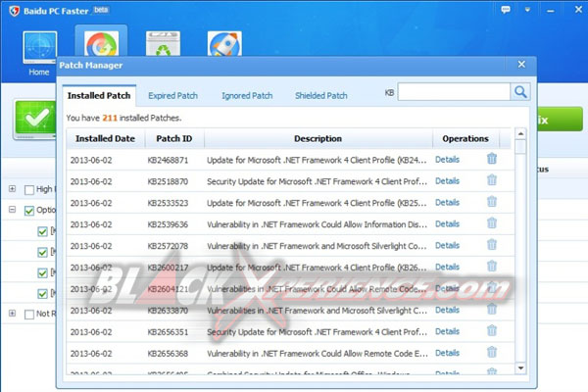Open the update/patch tool icon in top bar
Image resolution: width=588 pixels, height=392 pixels.
(x=101, y=44)
